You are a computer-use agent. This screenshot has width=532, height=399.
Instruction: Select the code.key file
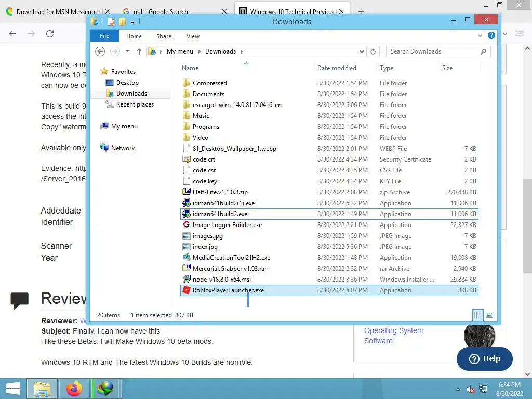pos(205,181)
